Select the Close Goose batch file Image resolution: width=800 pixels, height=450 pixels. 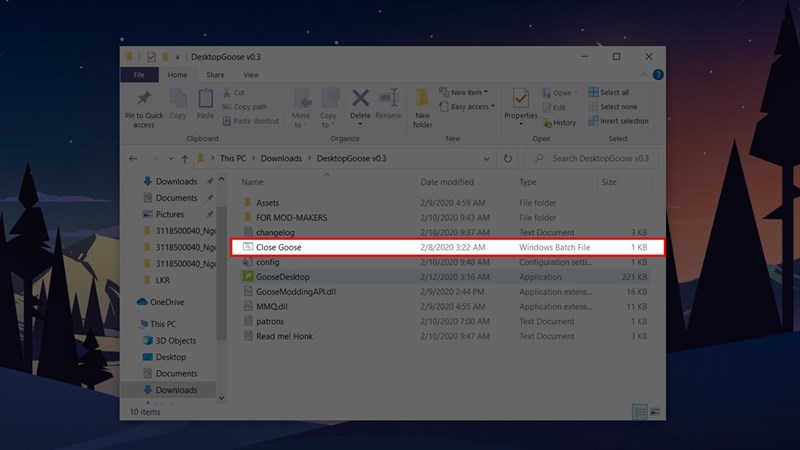coord(447,247)
